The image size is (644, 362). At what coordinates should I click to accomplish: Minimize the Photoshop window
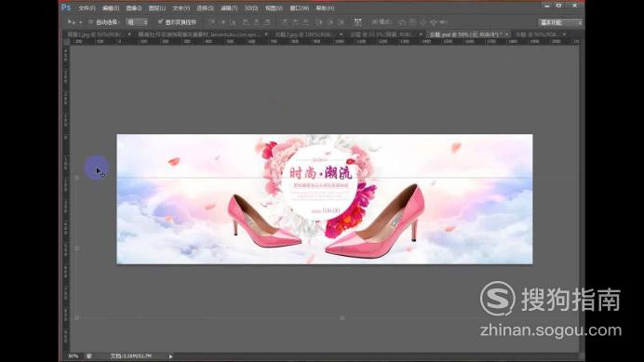(x=546, y=6)
